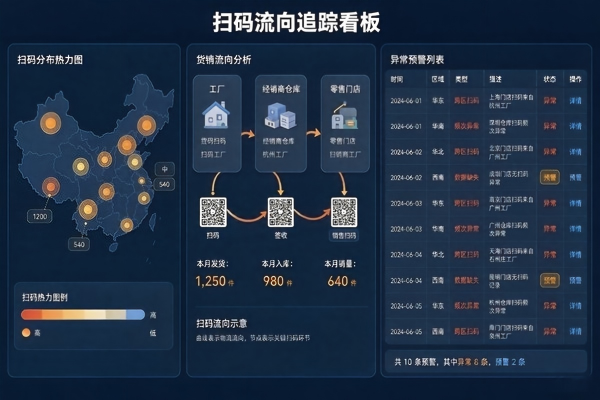The image size is (600, 400).
Task: Sort by the 状态 column header
Action: click(x=550, y=79)
